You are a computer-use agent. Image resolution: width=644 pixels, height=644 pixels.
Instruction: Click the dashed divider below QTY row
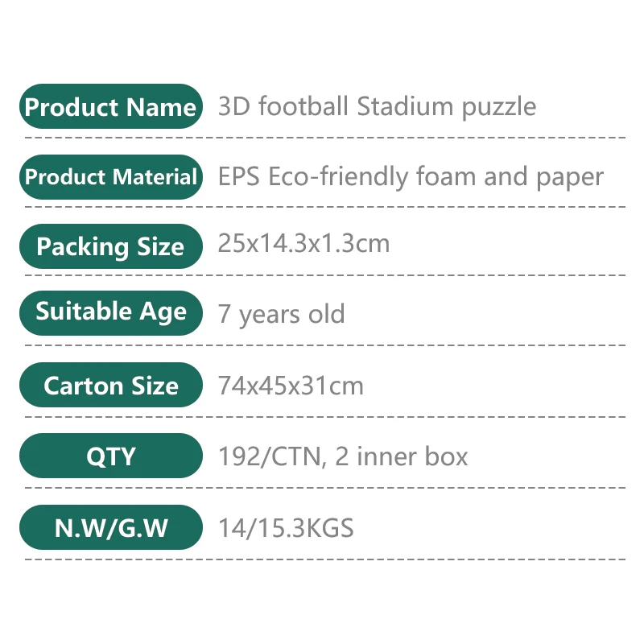(x=325, y=488)
